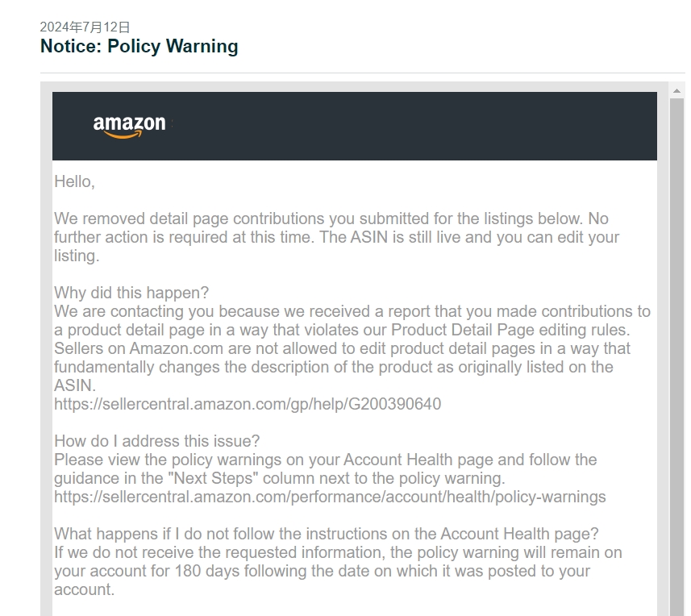Click the Please view the policy warnings sentence
691x616 pixels.
(325, 468)
